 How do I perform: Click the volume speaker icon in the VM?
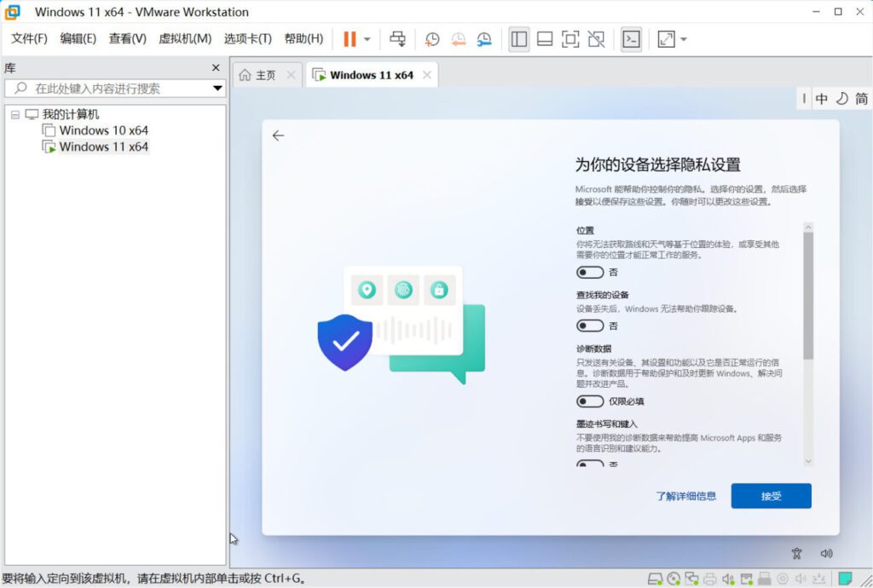826,553
